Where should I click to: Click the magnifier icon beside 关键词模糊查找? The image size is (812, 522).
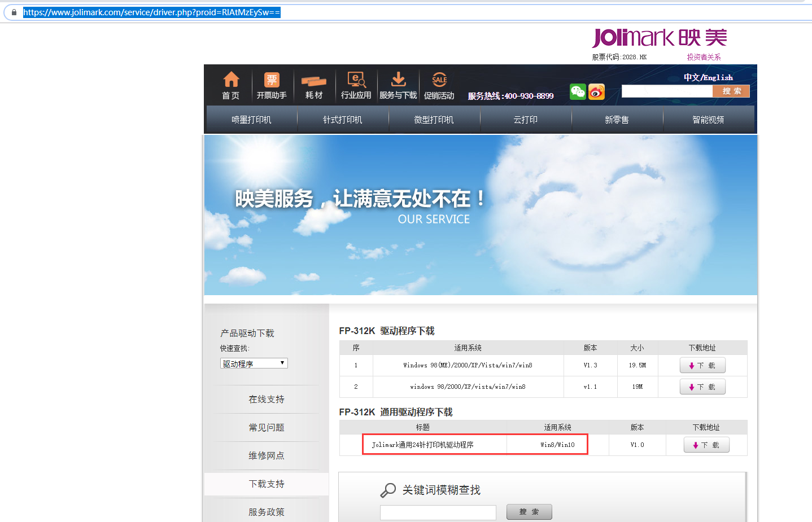[x=388, y=490]
